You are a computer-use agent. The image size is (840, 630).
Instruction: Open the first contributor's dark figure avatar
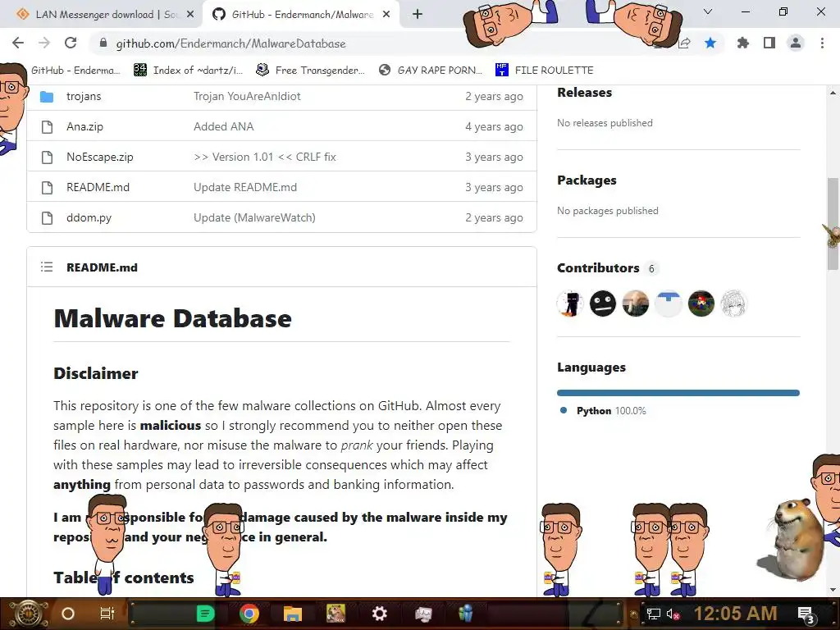(570, 304)
